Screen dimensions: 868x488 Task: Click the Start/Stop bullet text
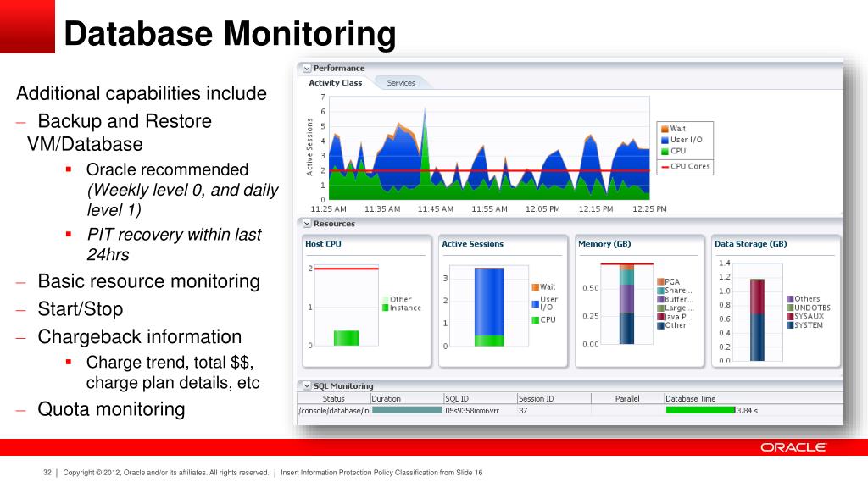pyautogui.click(x=81, y=309)
